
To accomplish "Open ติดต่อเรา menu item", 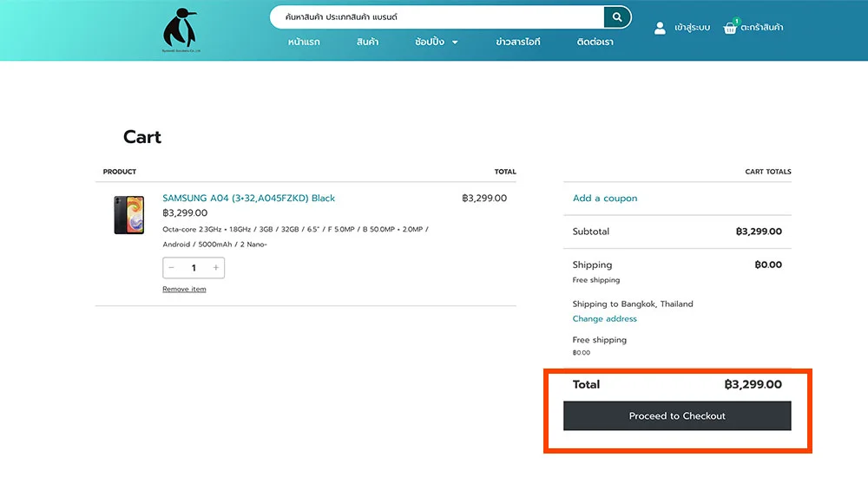I will click(595, 42).
